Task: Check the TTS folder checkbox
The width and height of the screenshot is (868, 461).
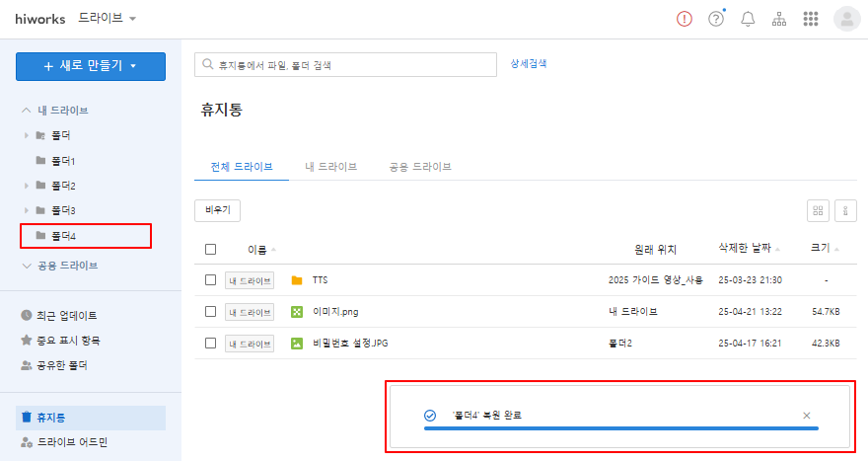Action: tap(210, 280)
